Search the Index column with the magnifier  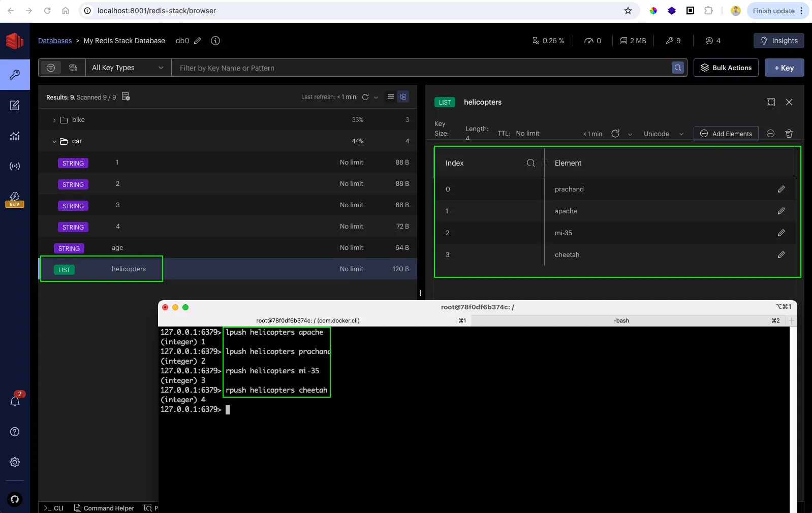[530, 163]
